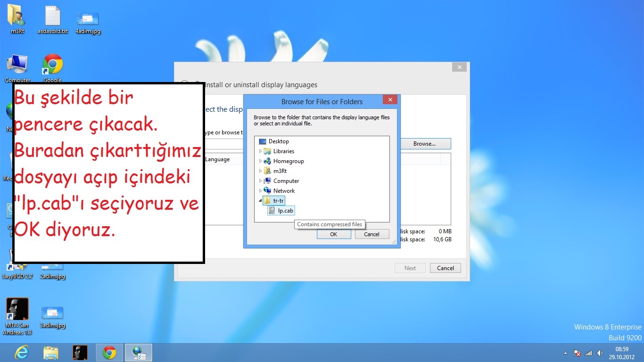Confirm selection with the OK button
Screen dimensions: 644x362
tap(334, 234)
